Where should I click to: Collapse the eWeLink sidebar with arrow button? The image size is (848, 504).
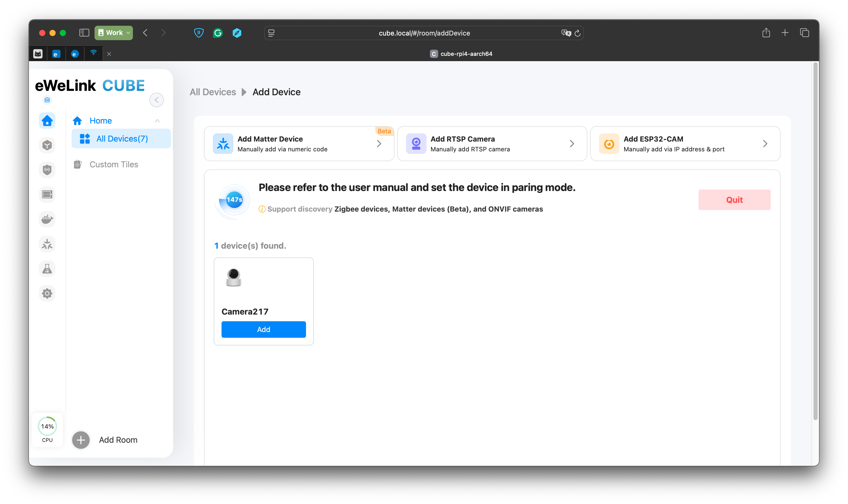156,100
